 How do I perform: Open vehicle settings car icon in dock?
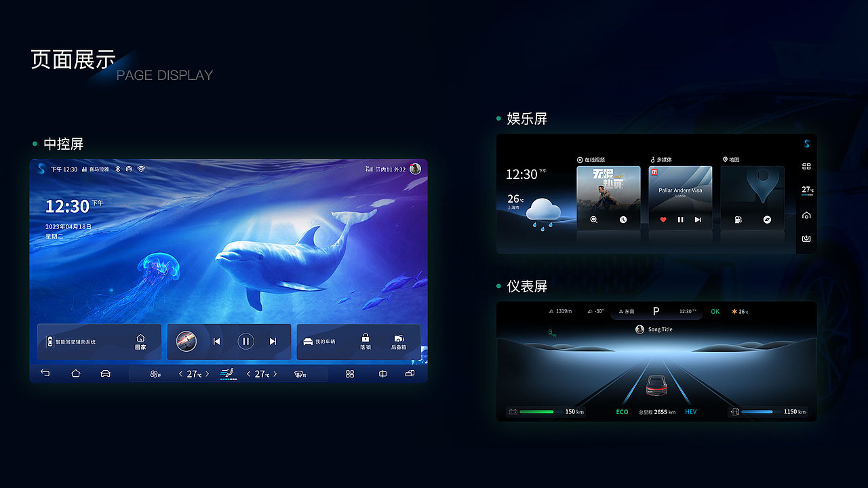(105, 373)
